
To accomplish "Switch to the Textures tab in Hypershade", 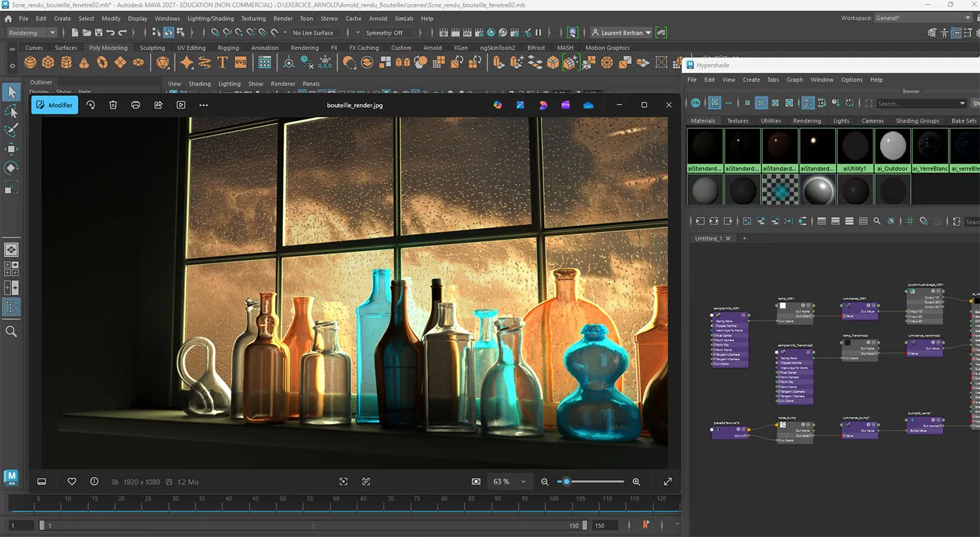I will click(738, 121).
